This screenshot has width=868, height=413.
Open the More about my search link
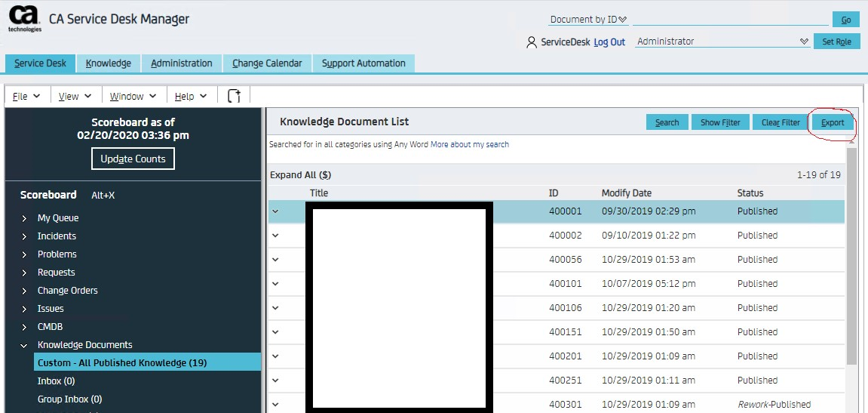tap(469, 144)
